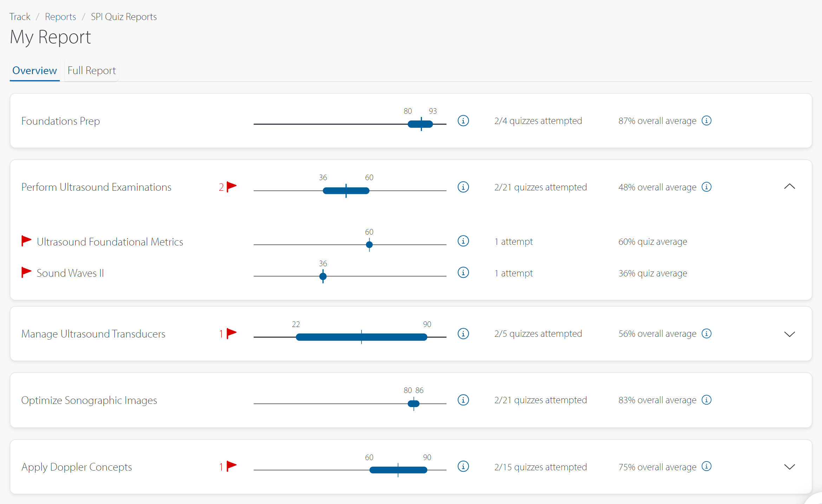822x504 pixels.
Task: Click info icon next to 83% overall average
Action: tap(706, 400)
